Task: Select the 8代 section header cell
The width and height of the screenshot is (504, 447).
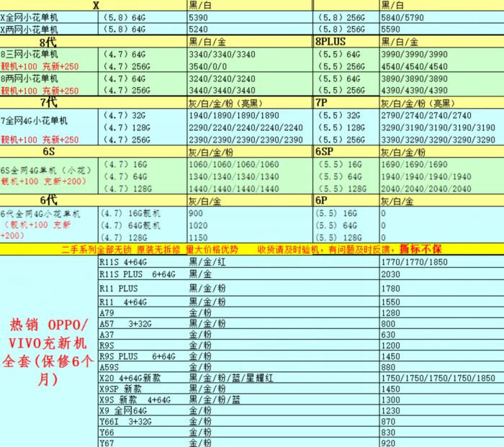Action: [x=49, y=42]
